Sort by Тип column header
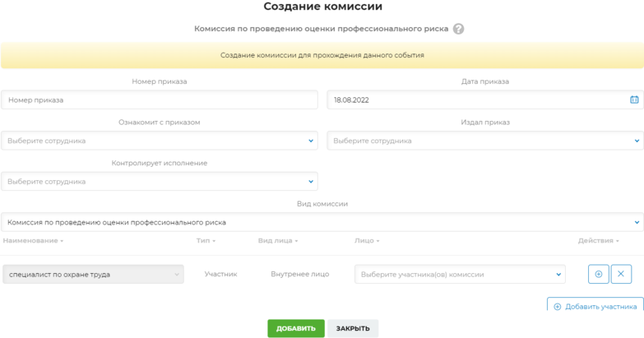644x338 pixels. (206, 241)
